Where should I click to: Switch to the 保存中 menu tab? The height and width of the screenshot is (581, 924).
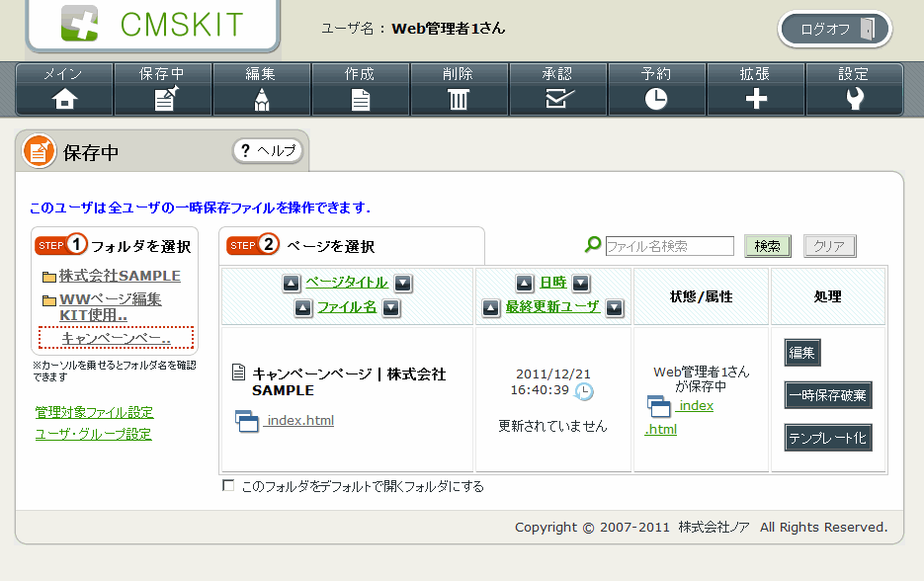click(x=163, y=89)
